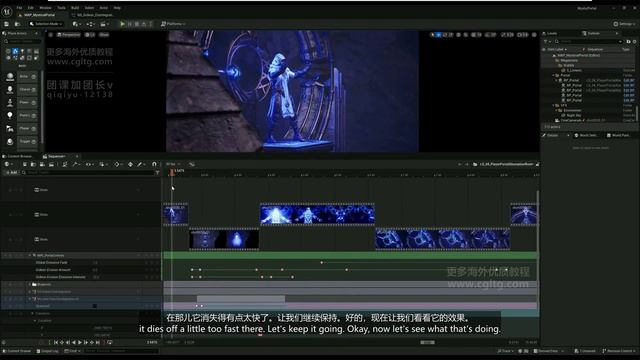640x360 pixels.
Task: Click the Sequencer render movie icon
Action: [x=51, y=164]
